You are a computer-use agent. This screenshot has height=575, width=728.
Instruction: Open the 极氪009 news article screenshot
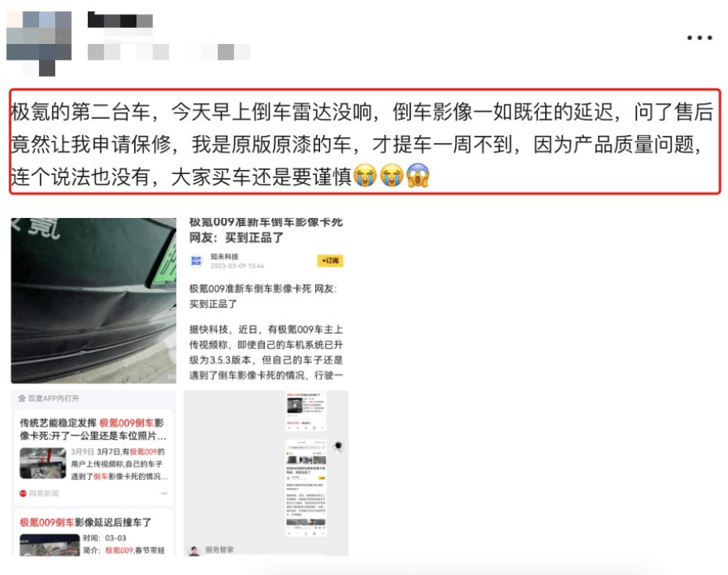pyautogui.click(x=266, y=300)
